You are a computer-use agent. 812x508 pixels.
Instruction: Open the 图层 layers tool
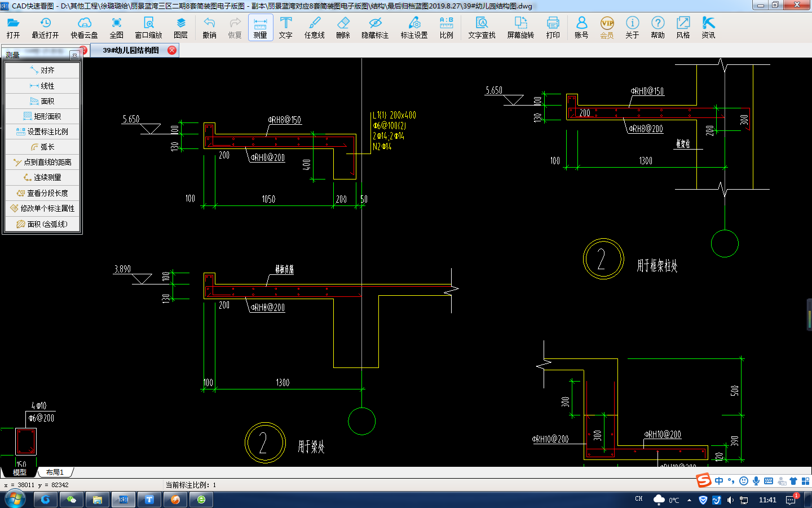pos(181,28)
